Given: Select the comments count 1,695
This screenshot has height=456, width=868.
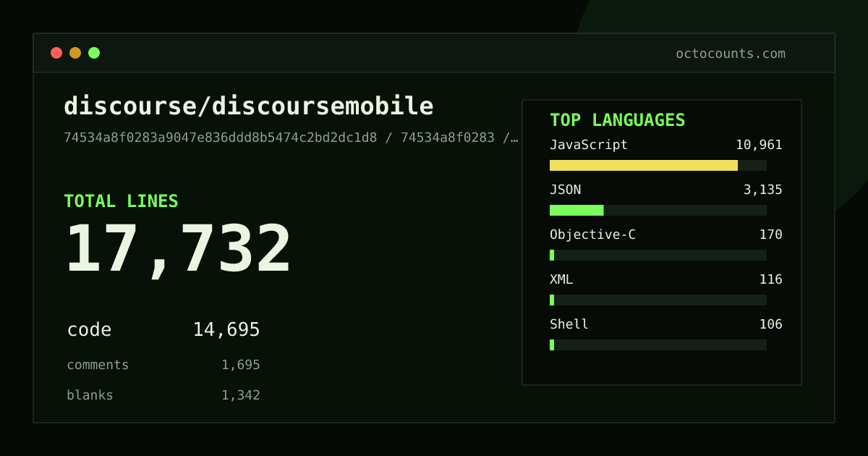Looking at the screenshot, I should (241, 365).
